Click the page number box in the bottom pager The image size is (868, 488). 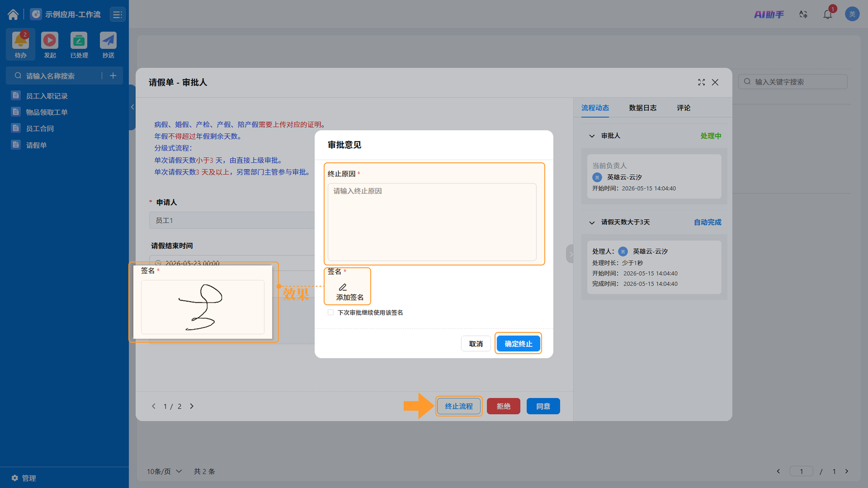(x=801, y=471)
